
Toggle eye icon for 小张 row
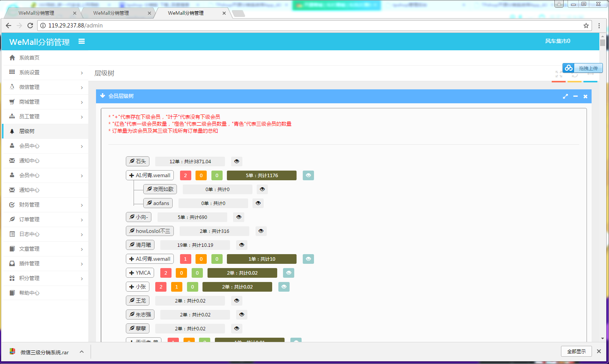[x=284, y=287]
